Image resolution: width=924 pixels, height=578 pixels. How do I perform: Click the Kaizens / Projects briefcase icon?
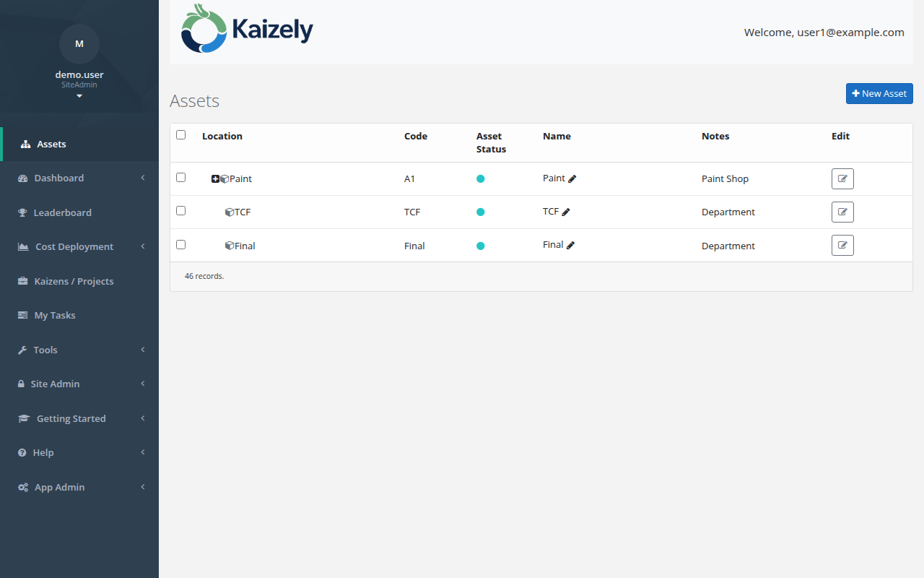click(x=22, y=281)
